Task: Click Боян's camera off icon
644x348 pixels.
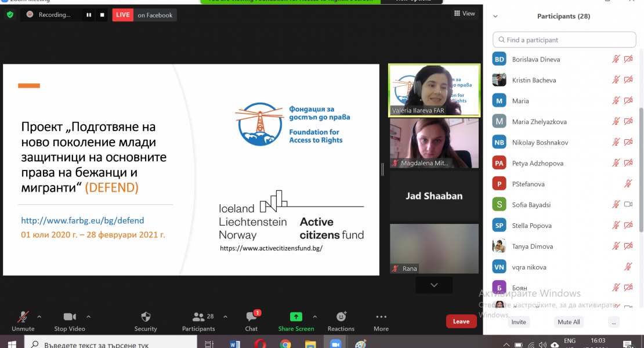Action: point(628,288)
